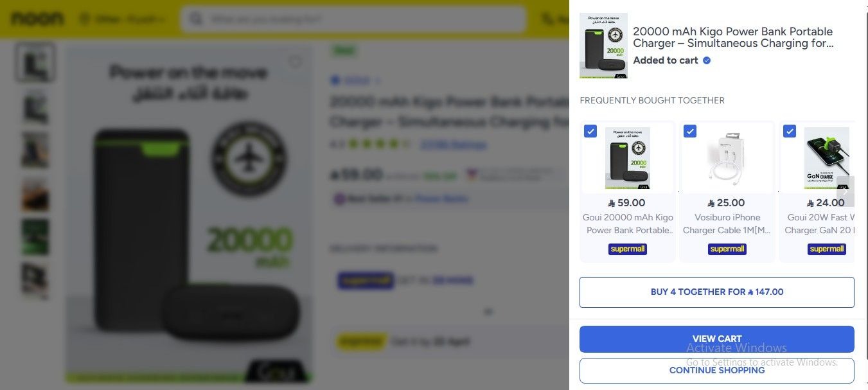This screenshot has height=390, width=868.
Task: Open cart with View Cart button
Action: coord(716,339)
